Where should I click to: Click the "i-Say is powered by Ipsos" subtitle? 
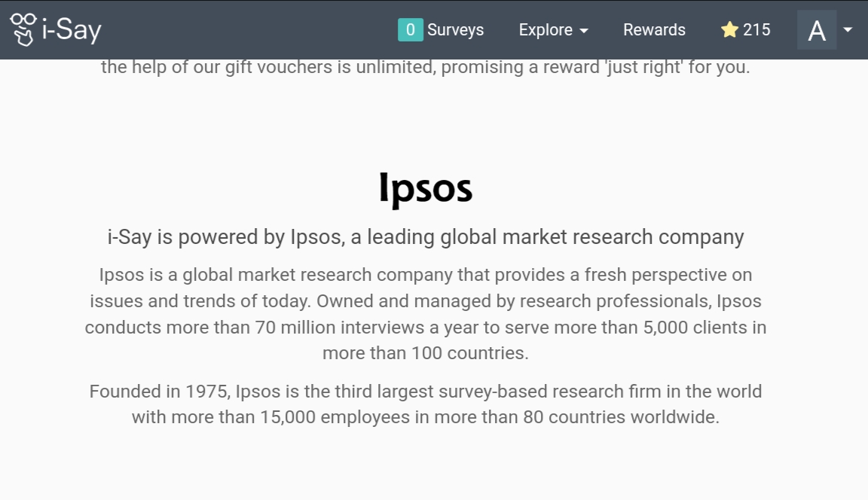click(426, 237)
